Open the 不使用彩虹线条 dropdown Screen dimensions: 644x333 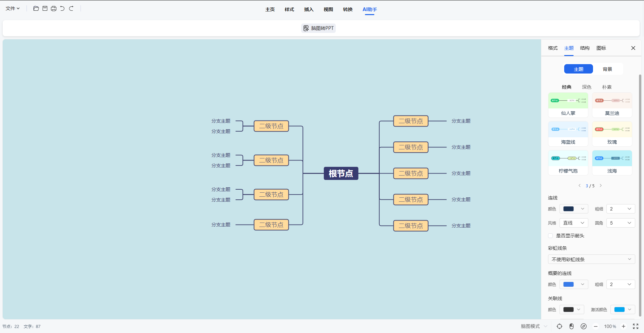click(x=591, y=259)
